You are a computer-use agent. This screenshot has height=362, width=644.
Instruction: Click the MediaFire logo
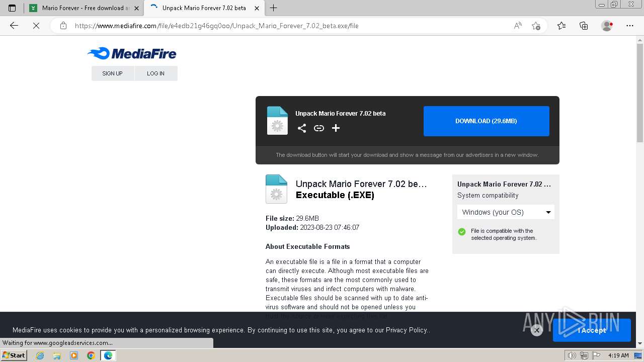pyautogui.click(x=132, y=53)
